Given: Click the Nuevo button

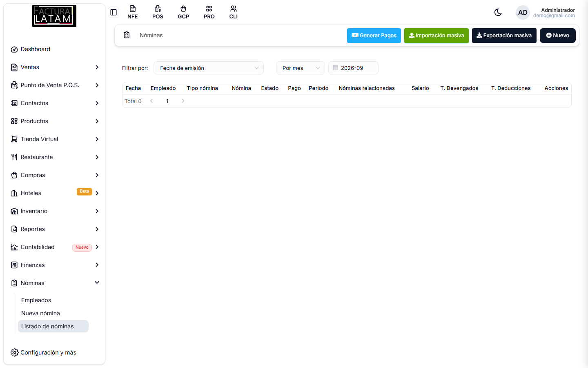Looking at the screenshot, I should [558, 36].
